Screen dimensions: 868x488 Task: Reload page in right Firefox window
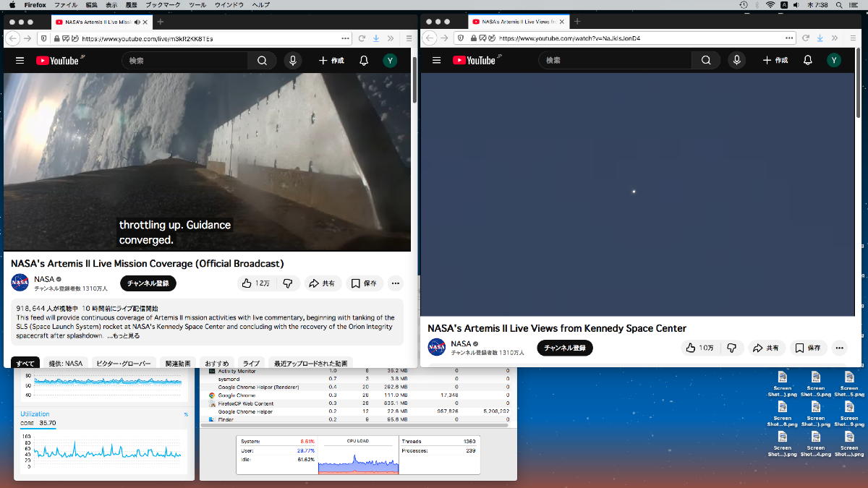pos(806,38)
